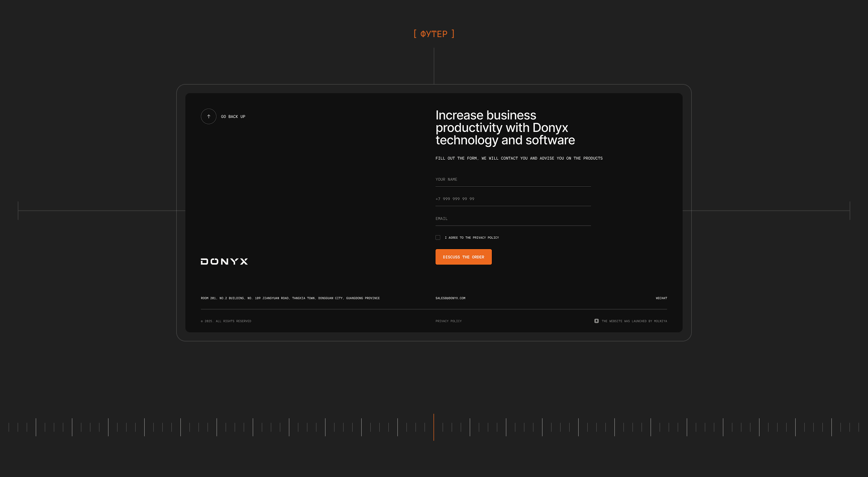Click into the +7 phone number field
This screenshot has height=477, width=868.
(513, 199)
